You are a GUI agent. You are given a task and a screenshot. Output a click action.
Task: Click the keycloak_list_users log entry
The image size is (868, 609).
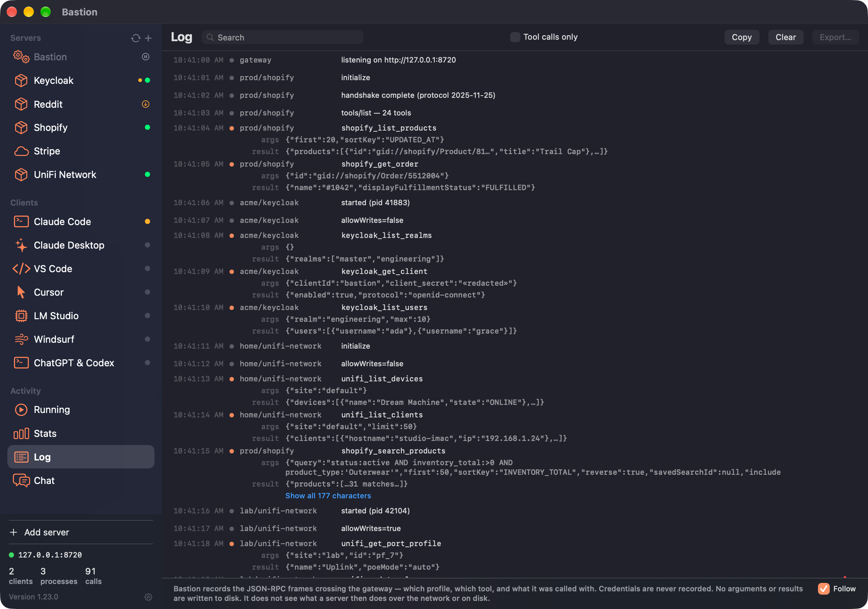[384, 307]
